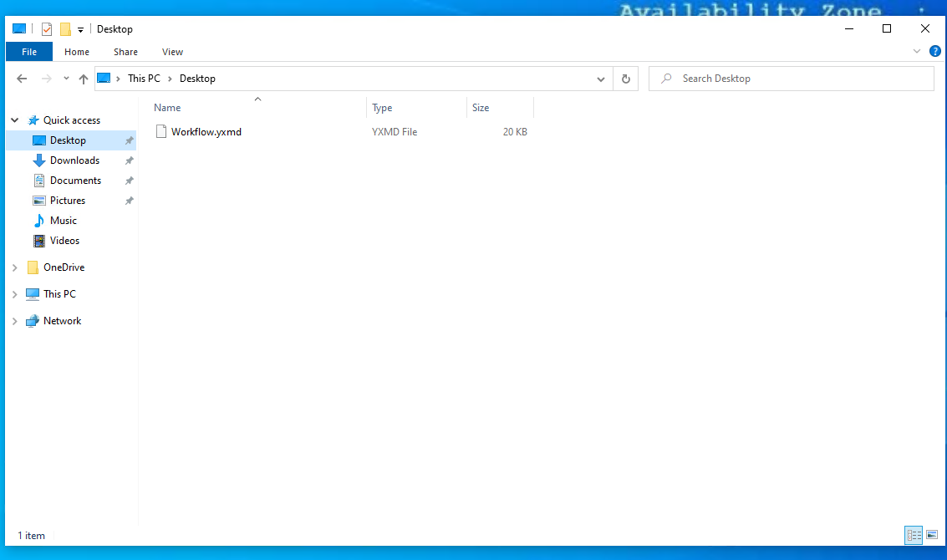The height and width of the screenshot is (560, 947).
Task: Expand the OneDrive tree node
Action: [x=14, y=267]
